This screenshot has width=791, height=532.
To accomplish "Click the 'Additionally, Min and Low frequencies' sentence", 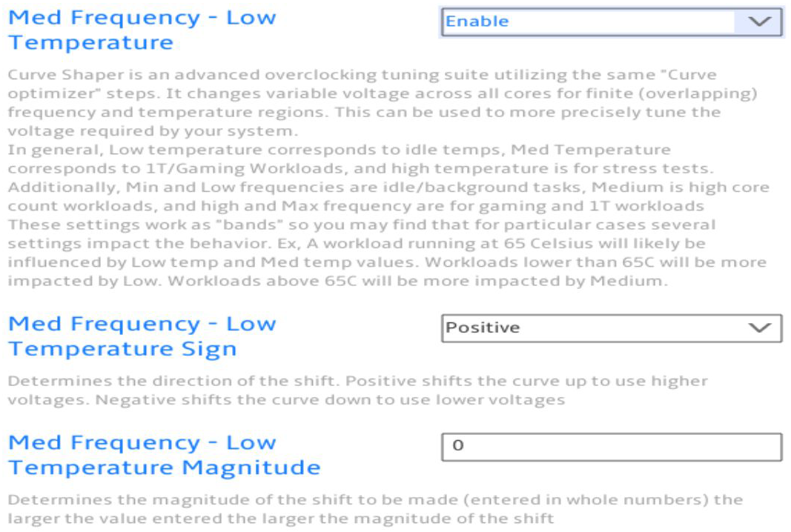I will 388,196.
